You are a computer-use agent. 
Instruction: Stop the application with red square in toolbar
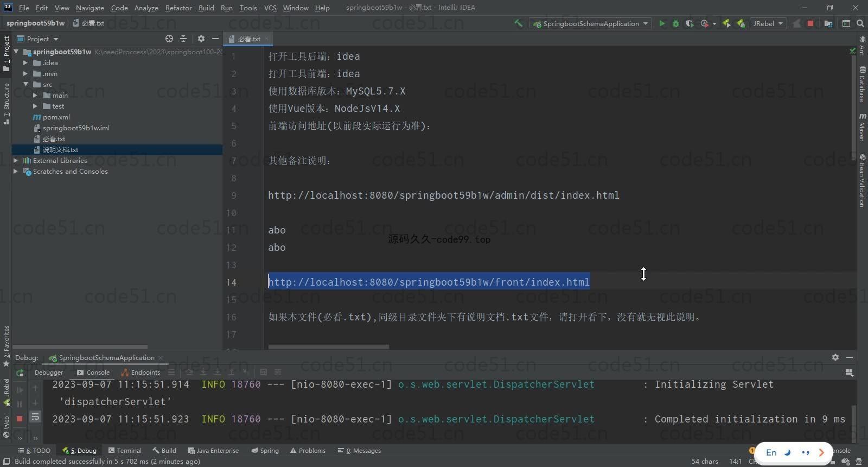810,23
